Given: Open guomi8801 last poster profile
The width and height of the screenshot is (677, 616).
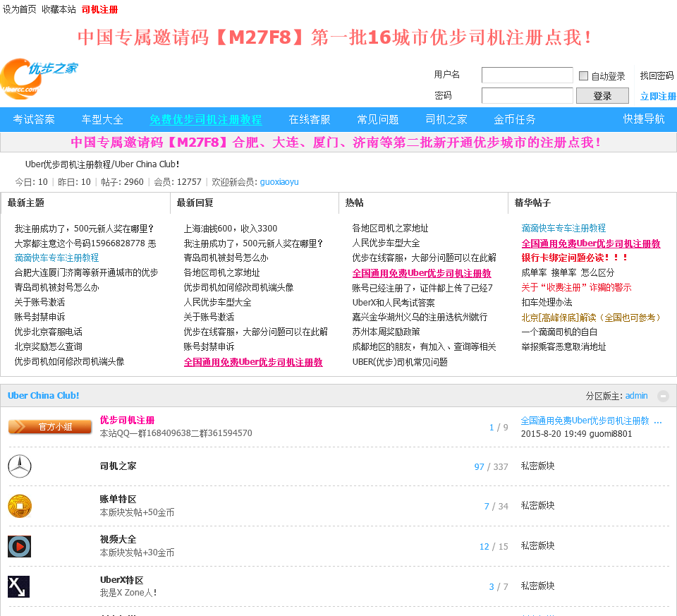Looking at the screenshot, I should pyautogui.click(x=611, y=434).
